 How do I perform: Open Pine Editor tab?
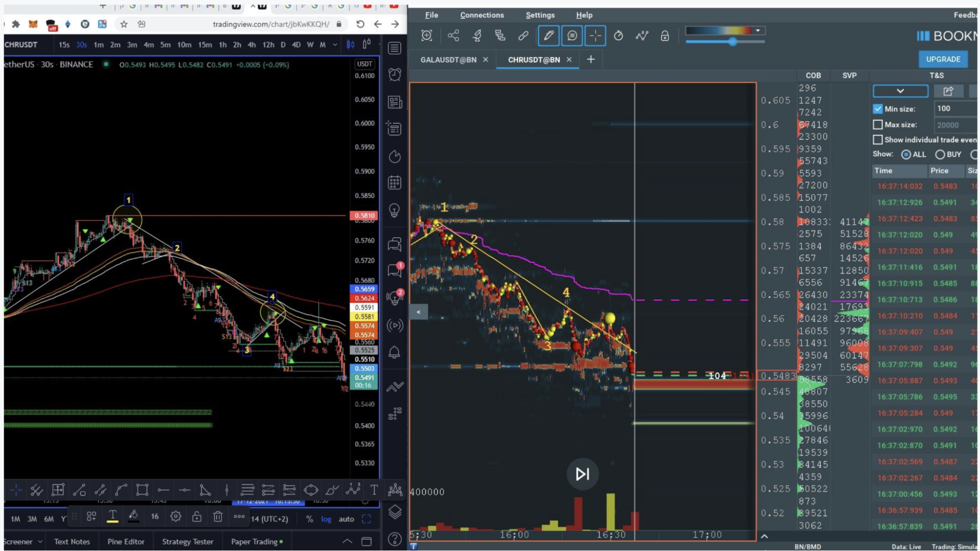click(x=126, y=542)
